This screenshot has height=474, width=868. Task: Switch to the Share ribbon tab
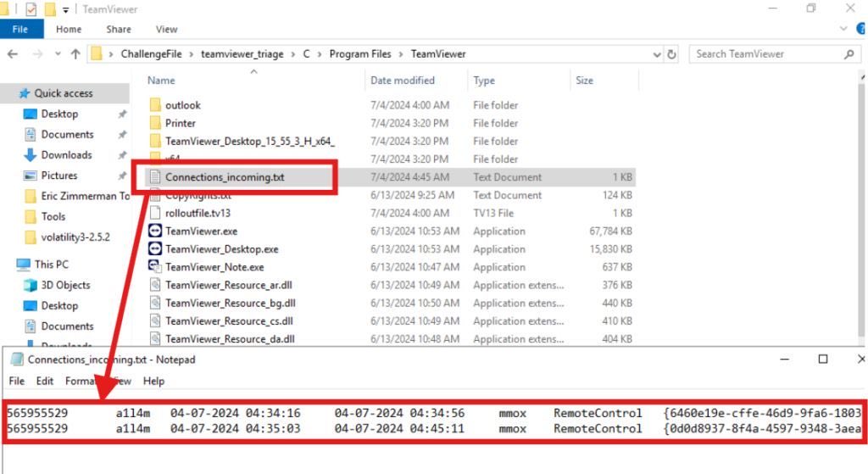point(119,30)
